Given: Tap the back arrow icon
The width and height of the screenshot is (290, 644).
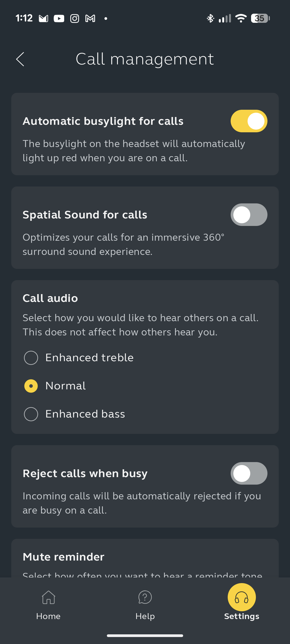Looking at the screenshot, I should pos(20,59).
